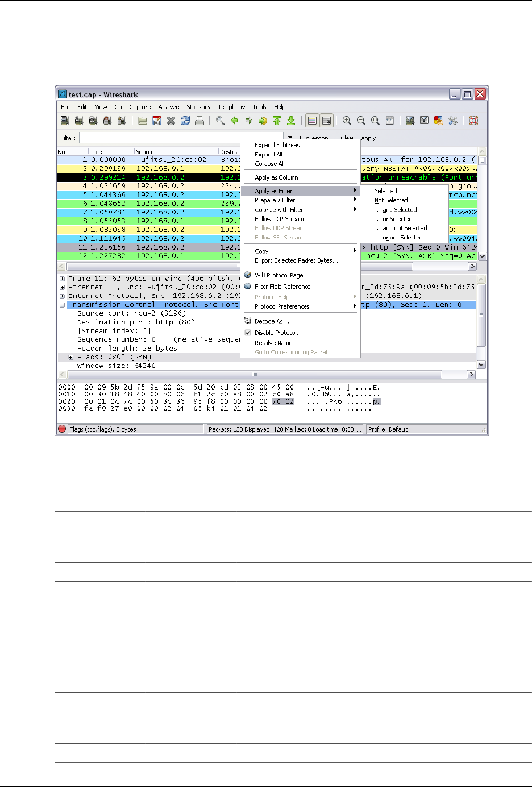
Task: Open the Telephony menu
Action: [231, 107]
